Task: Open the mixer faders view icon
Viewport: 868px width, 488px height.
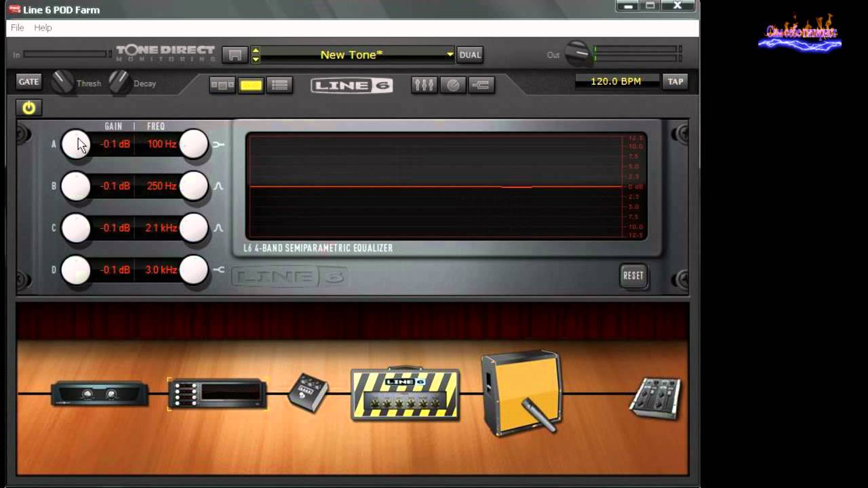Action: click(425, 85)
